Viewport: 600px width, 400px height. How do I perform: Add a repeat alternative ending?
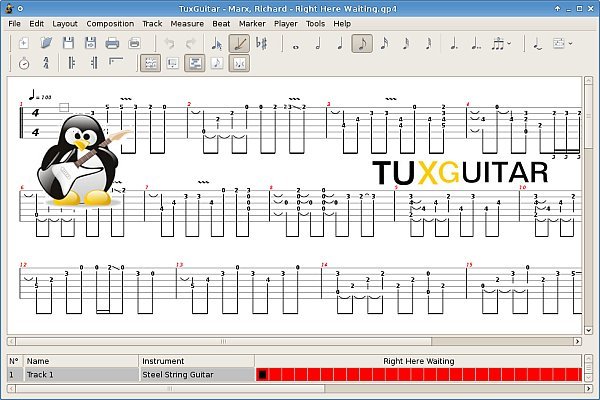coord(116,63)
